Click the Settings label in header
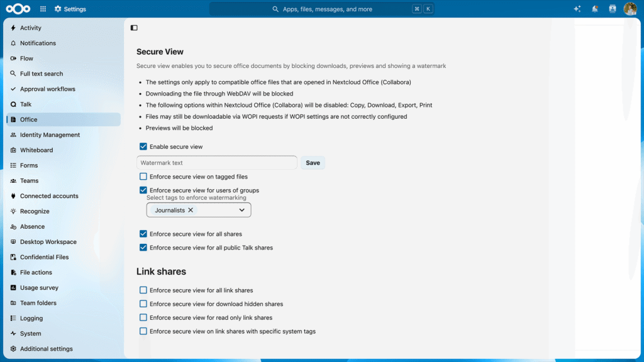This screenshot has width=644, height=362. pyautogui.click(x=75, y=9)
